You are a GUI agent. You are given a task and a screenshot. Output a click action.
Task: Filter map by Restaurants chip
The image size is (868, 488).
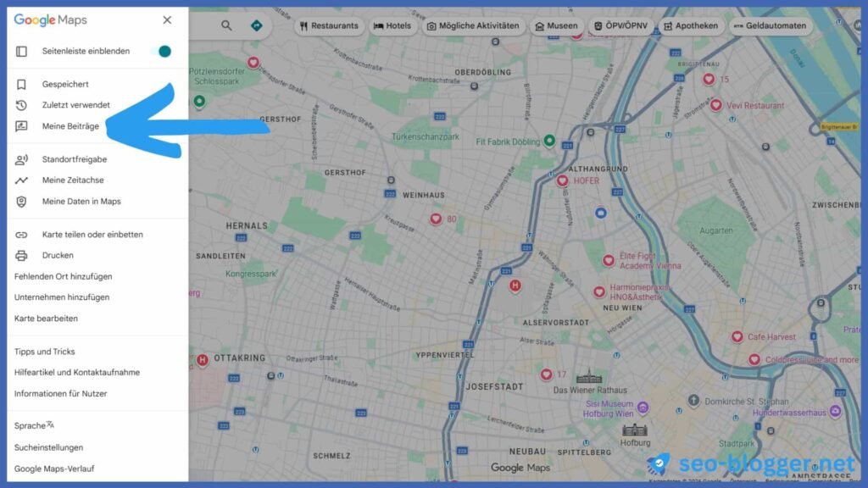[330, 26]
